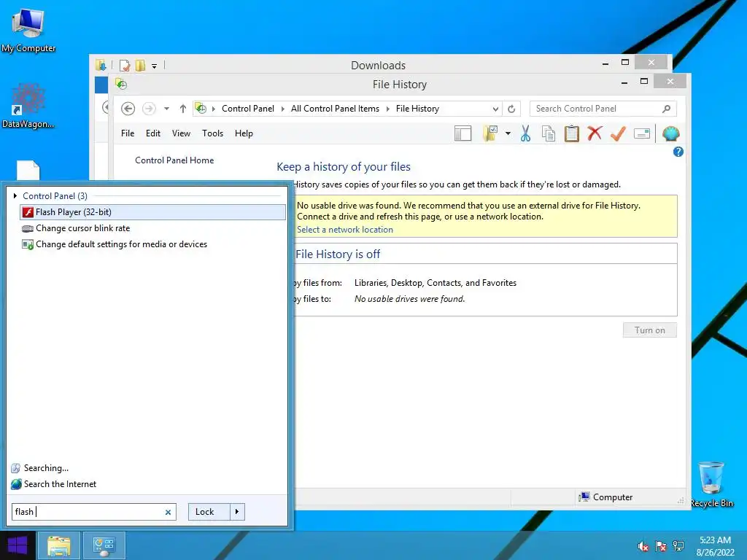Toggle the preview pane layout icon
747x560 pixels.
[x=462, y=134]
